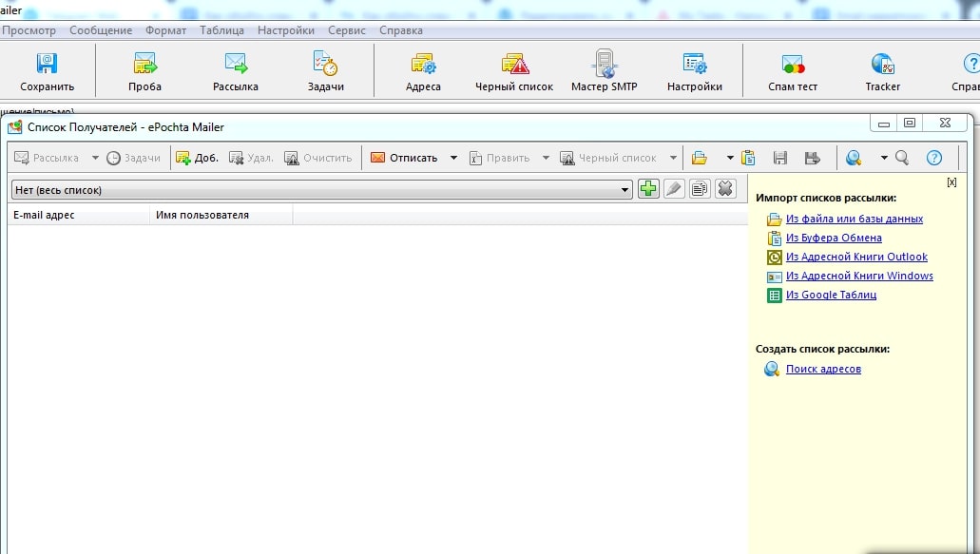This screenshot has width=980, height=554.
Task: Expand the open folder dropdown arrow
Action: (730, 158)
